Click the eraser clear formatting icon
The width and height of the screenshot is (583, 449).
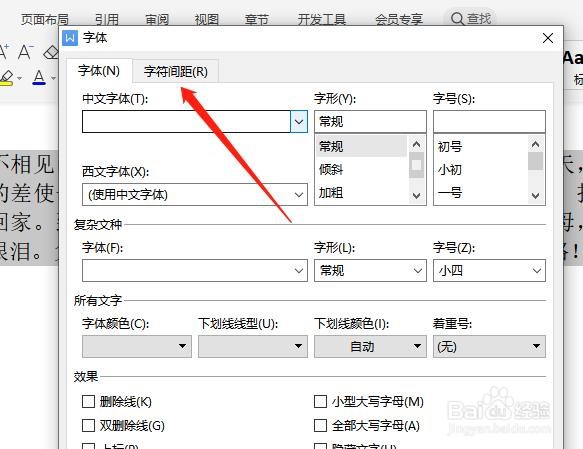[51, 52]
